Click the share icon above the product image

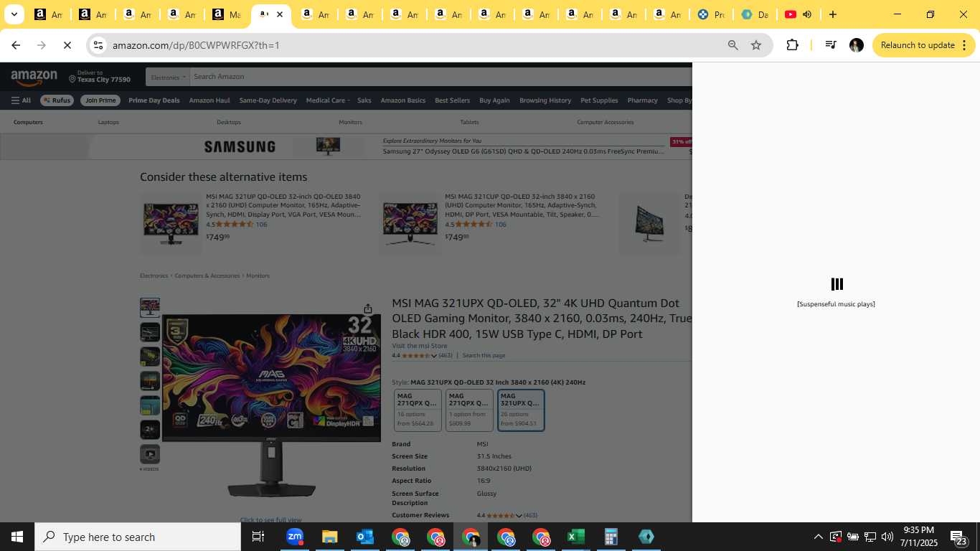[x=368, y=309]
